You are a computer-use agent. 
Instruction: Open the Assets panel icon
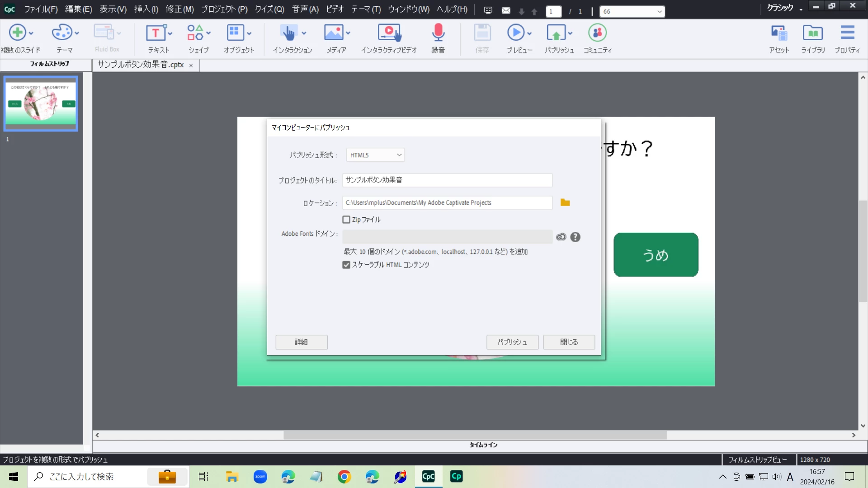779,33
